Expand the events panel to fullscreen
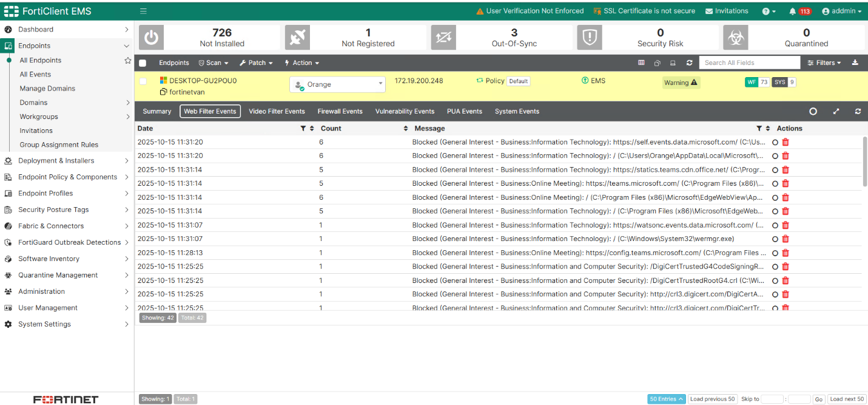The image size is (868, 405). click(x=836, y=111)
